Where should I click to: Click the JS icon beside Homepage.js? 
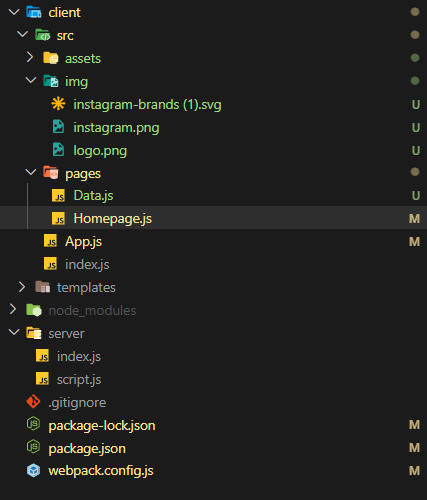(x=59, y=219)
